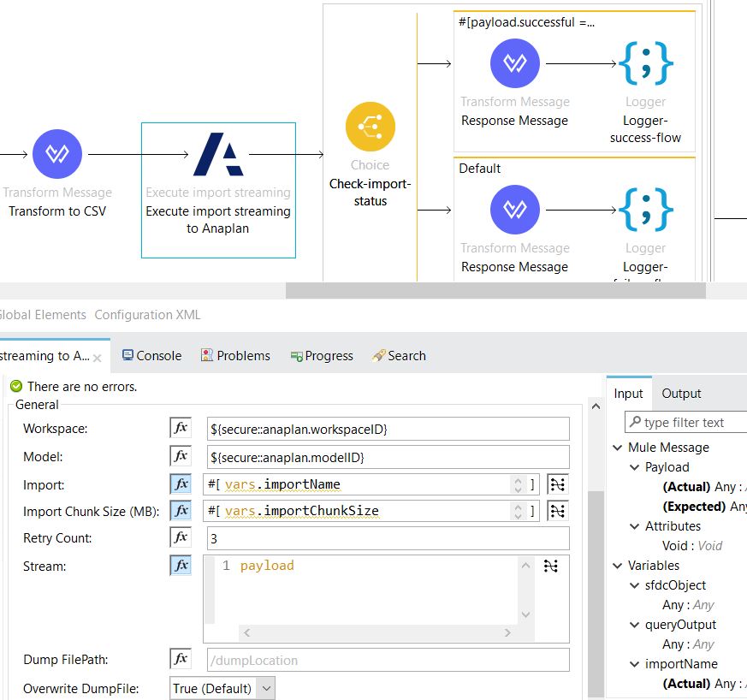Click properties panel scroll up arrow
This screenshot has width=747, height=700.
click(x=596, y=406)
